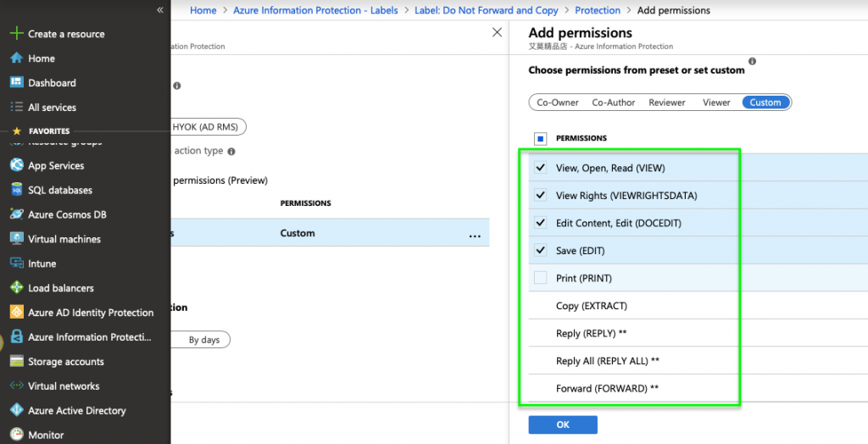The height and width of the screenshot is (444, 868).
Task: Click the Create a resource plus icon
Action: (x=15, y=34)
